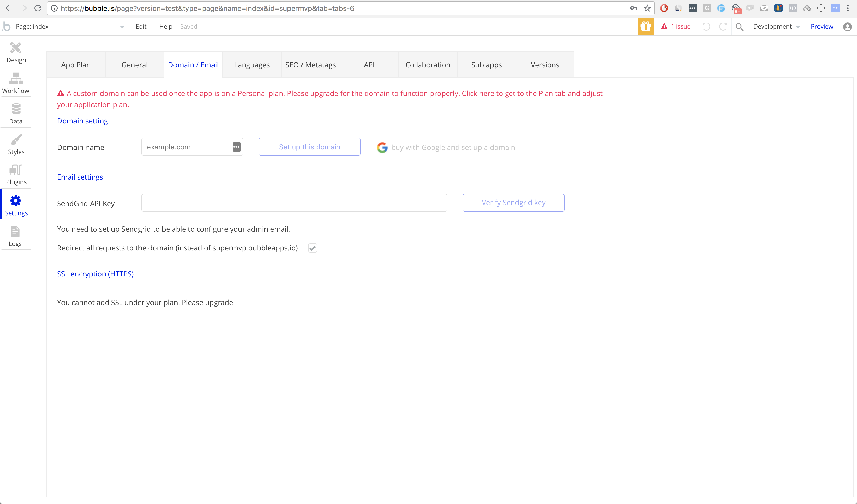
Task: Click the SendGrid API Key field
Action: coord(294,203)
